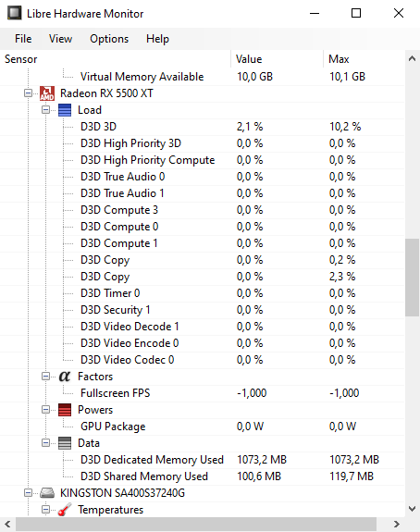
Task: Click the vertical scrollbar up arrow
Action: tap(413, 58)
